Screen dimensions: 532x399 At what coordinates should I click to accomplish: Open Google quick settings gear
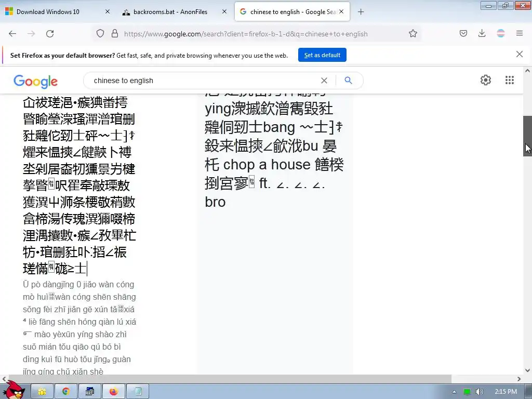click(486, 80)
